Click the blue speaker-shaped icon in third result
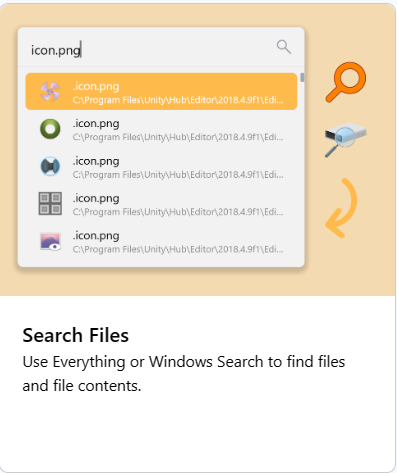The width and height of the screenshot is (397, 473). click(50, 166)
